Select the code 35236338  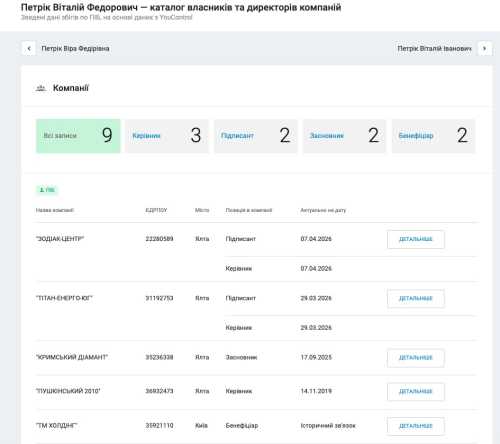(159, 357)
